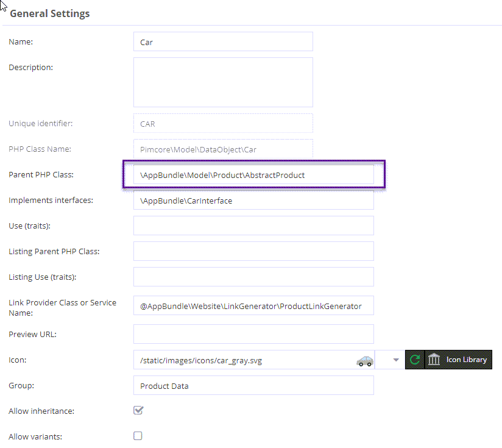Viewport: 502px width, 448px height.
Task: Click the Unique identifier field
Action: pyautogui.click(x=223, y=124)
